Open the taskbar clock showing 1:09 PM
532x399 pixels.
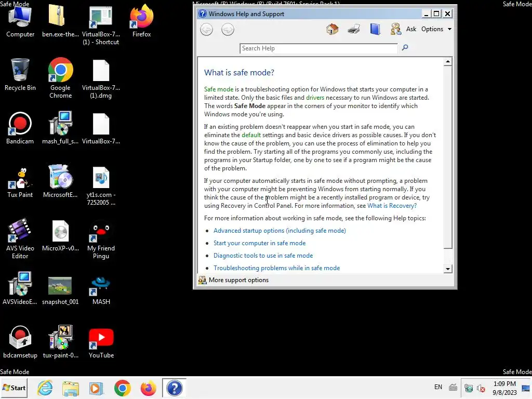[504, 388]
